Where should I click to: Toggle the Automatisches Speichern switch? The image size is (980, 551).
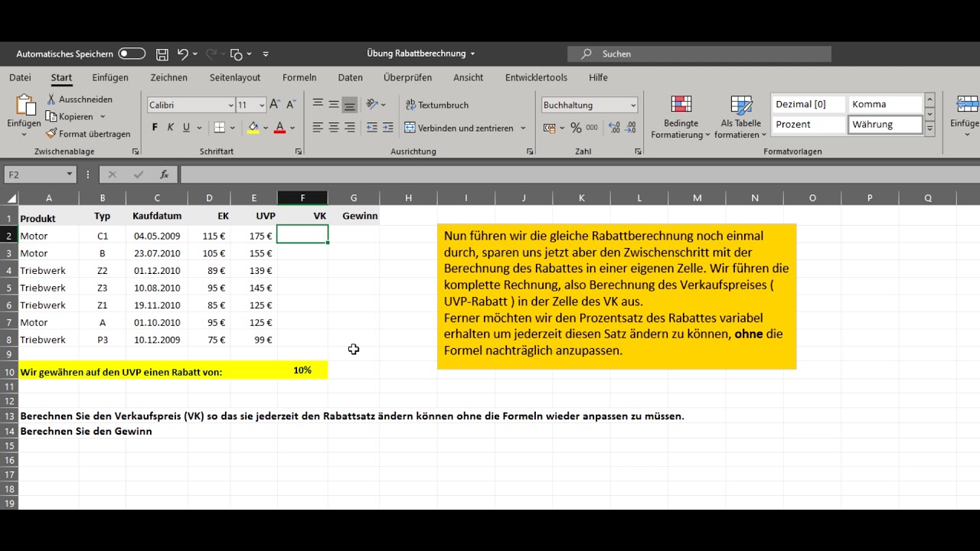(x=132, y=54)
